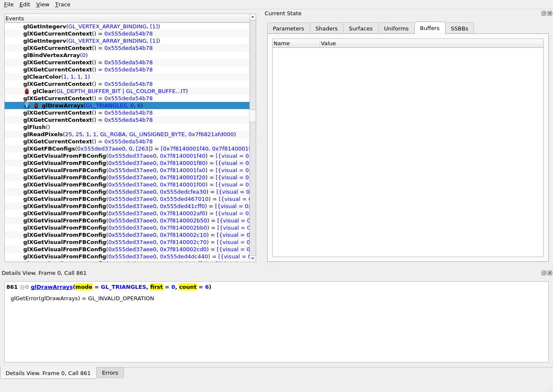Select the Details View Frame 0 Call 861 tab
Image resolution: width=553 pixels, height=392 pixels.
48,373
